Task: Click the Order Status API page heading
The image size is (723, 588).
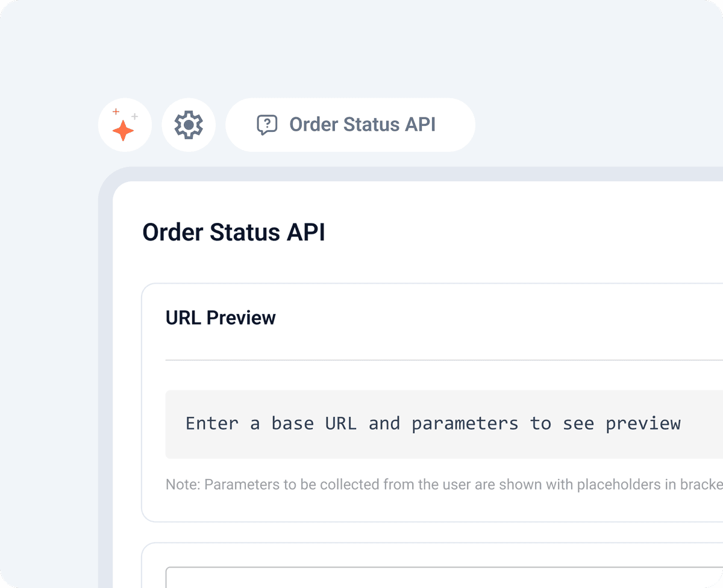Action: click(234, 232)
